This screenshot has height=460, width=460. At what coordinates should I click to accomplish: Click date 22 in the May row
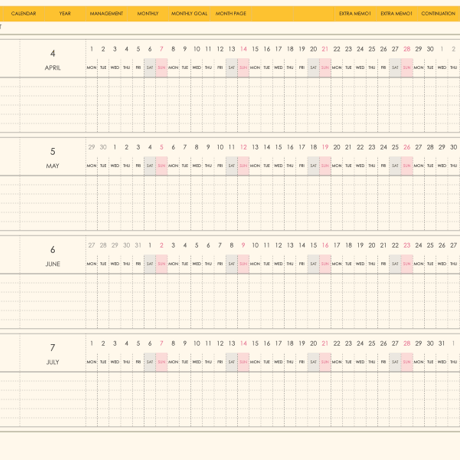tap(360, 147)
